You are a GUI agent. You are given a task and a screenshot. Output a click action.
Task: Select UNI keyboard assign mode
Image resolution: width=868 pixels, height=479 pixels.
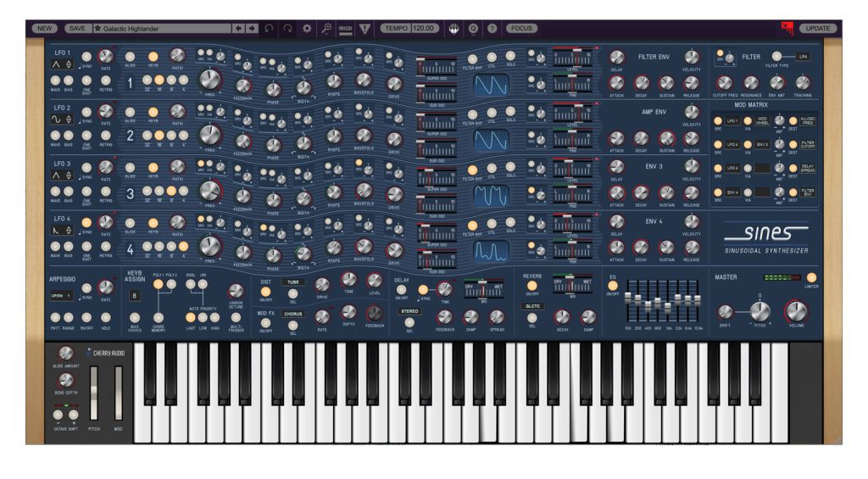tap(203, 284)
